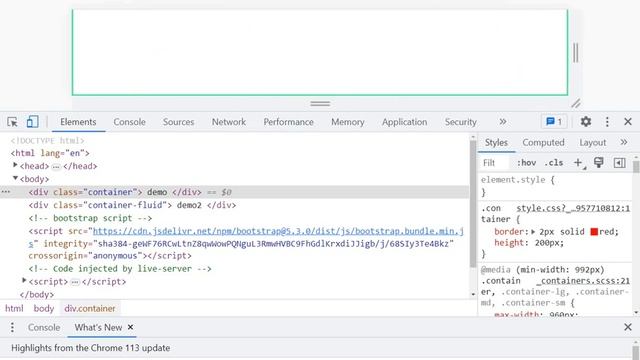Image resolution: width=640 pixels, height=360 pixels.
Task: Expand the head element node
Action: click(x=15, y=165)
